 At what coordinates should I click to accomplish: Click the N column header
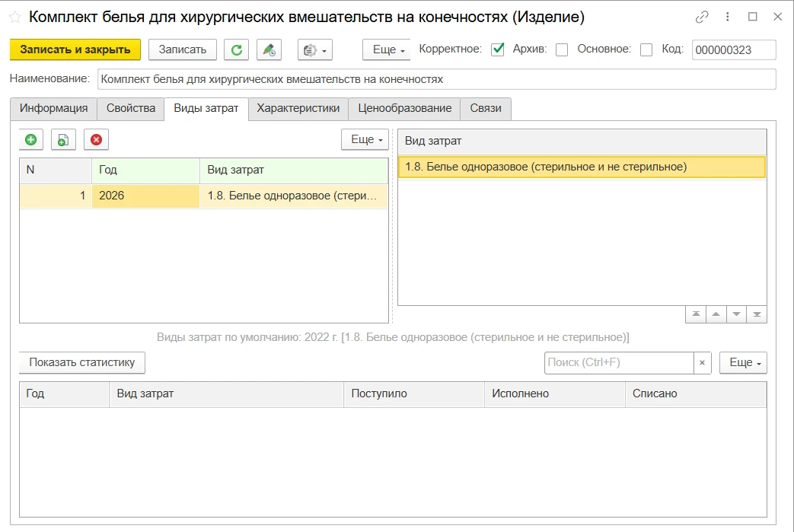click(56, 170)
